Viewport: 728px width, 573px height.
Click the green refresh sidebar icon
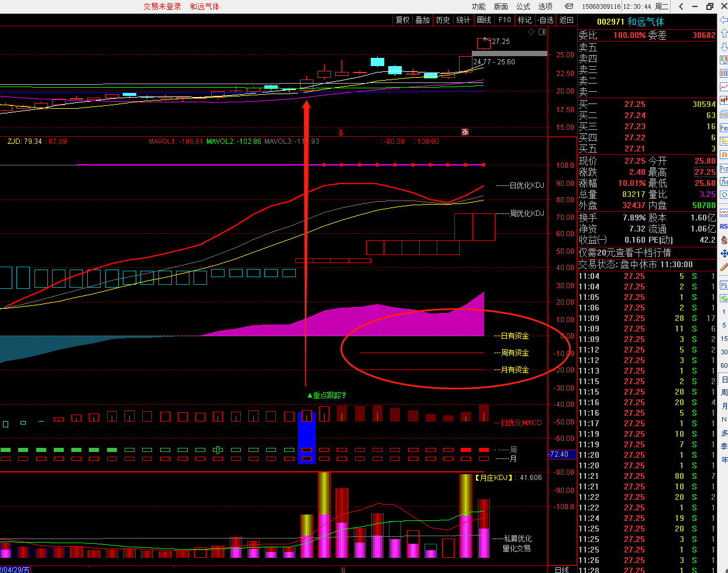pos(724,299)
